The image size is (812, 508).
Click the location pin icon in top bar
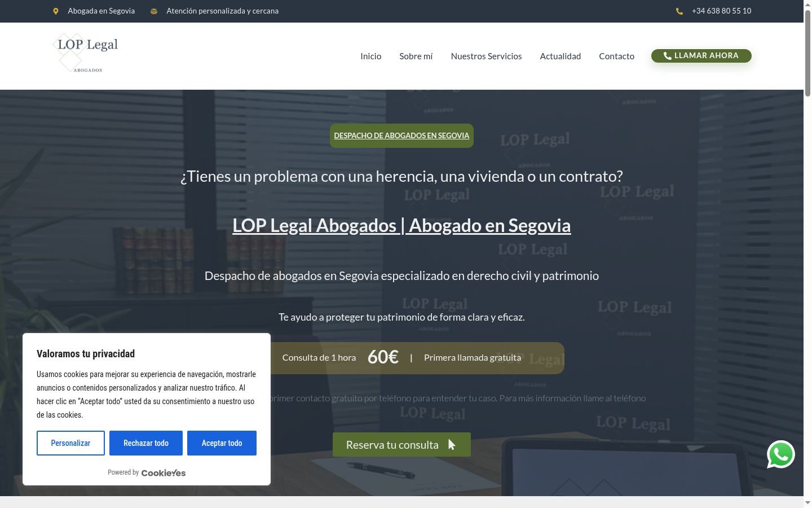point(56,11)
